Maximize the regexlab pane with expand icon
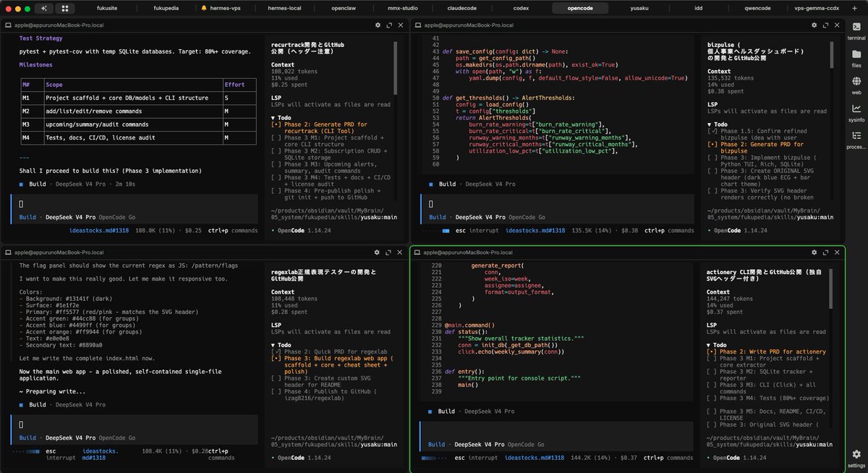Image resolution: width=868 pixels, height=473 pixels. coord(389,252)
